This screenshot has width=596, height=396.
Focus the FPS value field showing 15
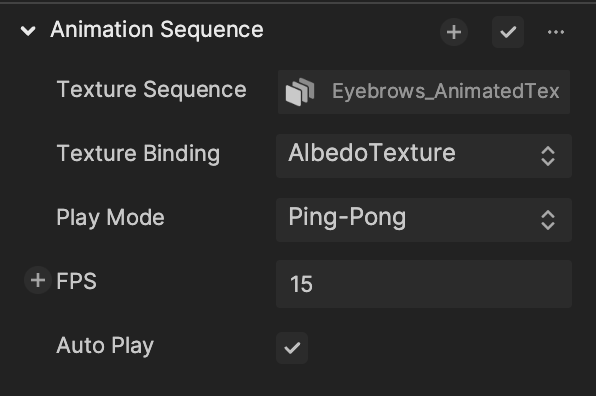click(x=424, y=284)
